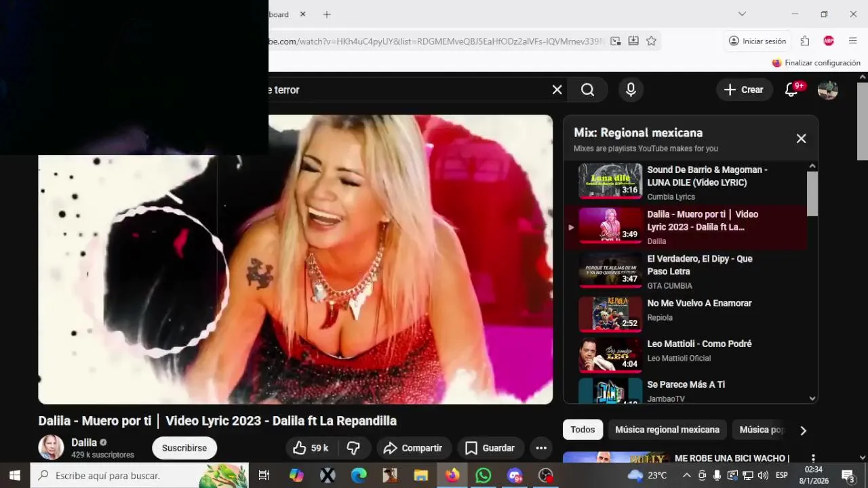868x488 pixels.
Task: Open the YouTube notifications bell
Action: (x=791, y=89)
